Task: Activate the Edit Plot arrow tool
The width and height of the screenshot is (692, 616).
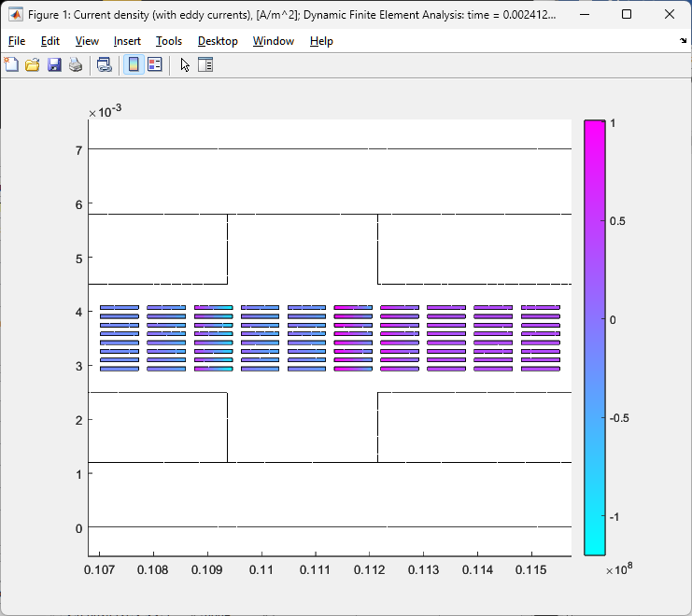Action: (185, 64)
